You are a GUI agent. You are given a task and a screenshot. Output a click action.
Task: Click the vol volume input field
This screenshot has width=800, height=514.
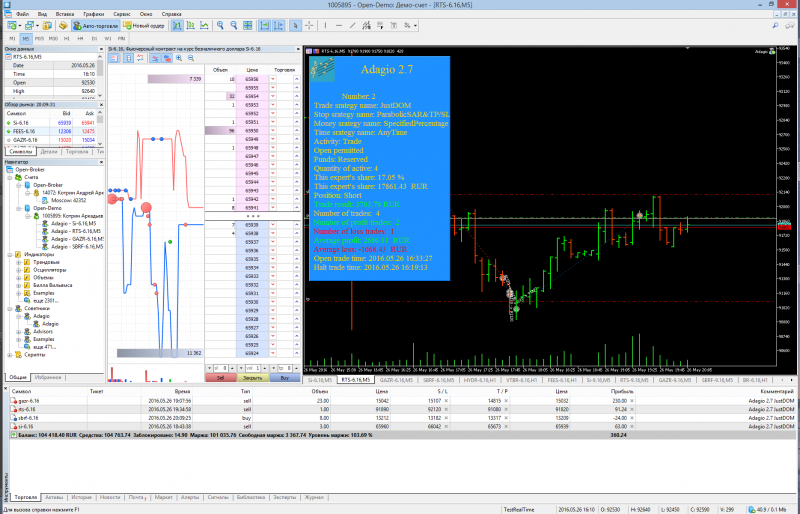(253, 368)
